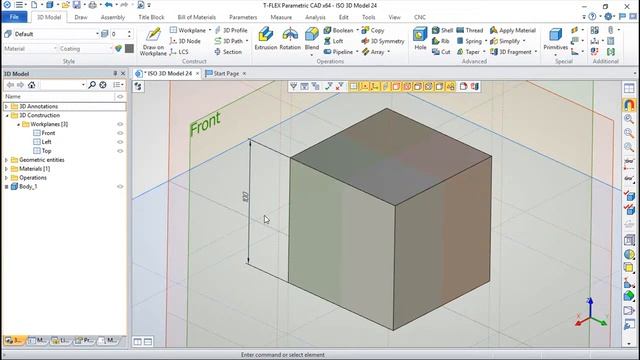This screenshot has width=640, height=360.
Task: Click the level number stepper
Action: [129, 34]
